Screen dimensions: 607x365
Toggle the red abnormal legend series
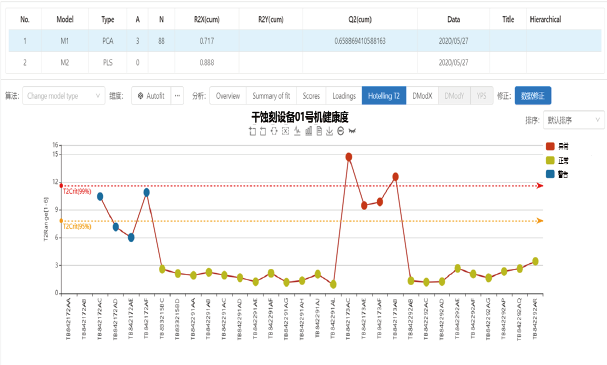(x=557, y=146)
